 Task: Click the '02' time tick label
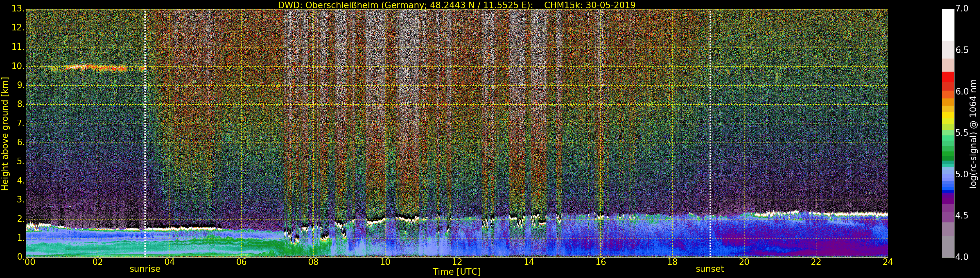click(x=98, y=262)
